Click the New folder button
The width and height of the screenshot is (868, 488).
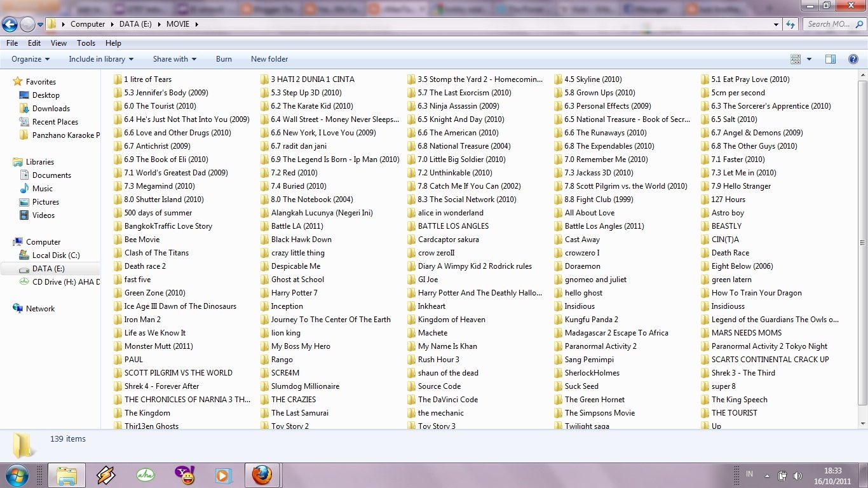point(269,59)
